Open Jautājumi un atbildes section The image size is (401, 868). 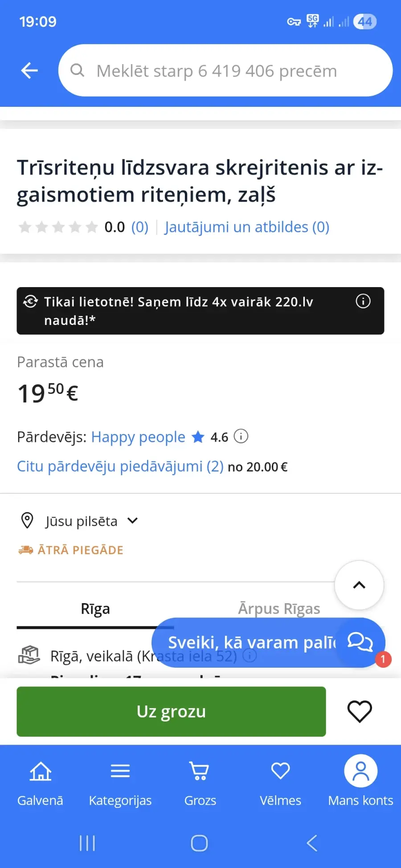point(247,227)
